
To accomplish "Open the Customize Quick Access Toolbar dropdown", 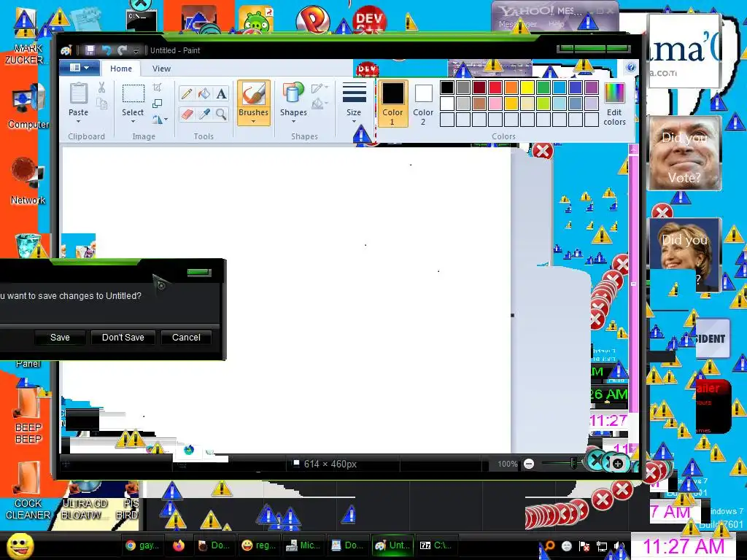I will [136, 50].
